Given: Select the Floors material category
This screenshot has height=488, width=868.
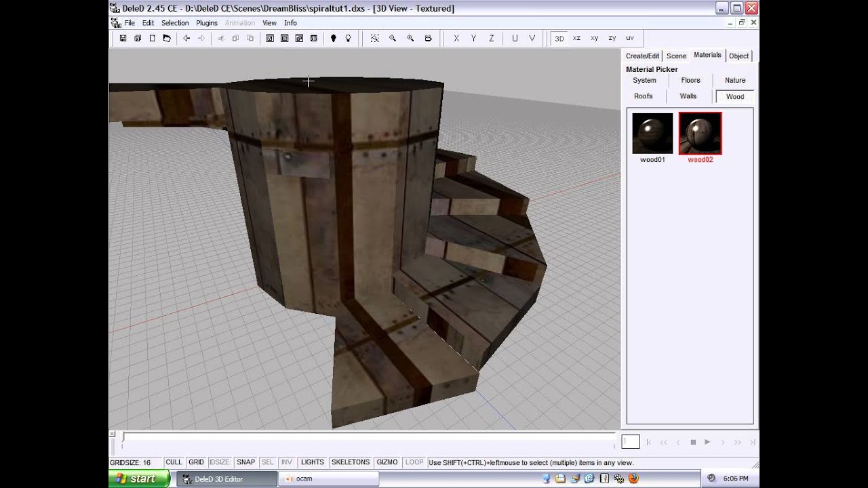Looking at the screenshot, I should click(690, 81).
